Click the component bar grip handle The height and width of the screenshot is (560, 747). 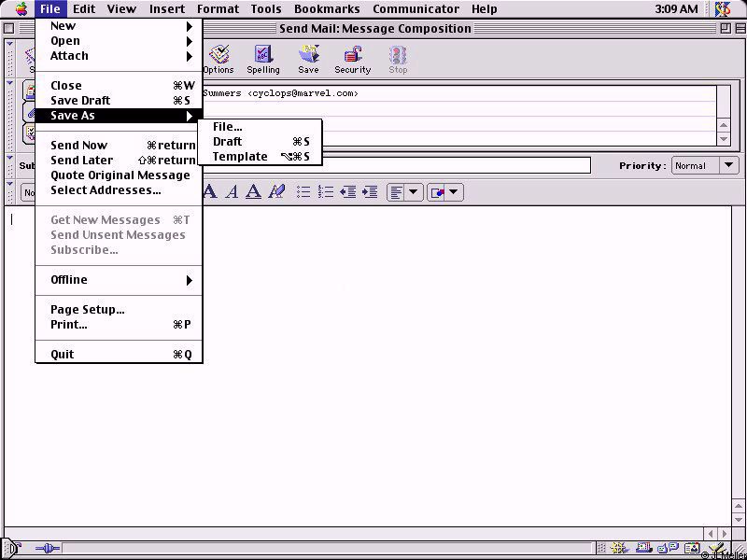point(601,549)
